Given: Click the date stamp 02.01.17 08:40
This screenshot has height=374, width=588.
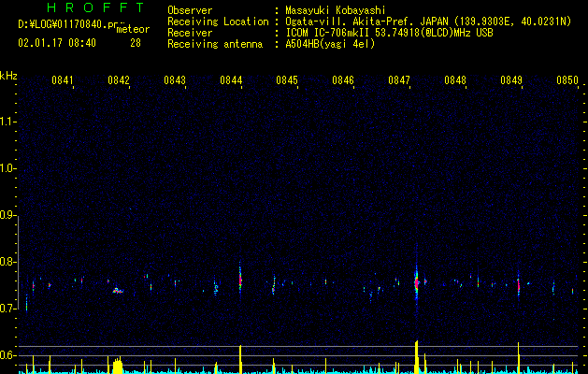Looking at the screenshot, I should pos(57,43).
